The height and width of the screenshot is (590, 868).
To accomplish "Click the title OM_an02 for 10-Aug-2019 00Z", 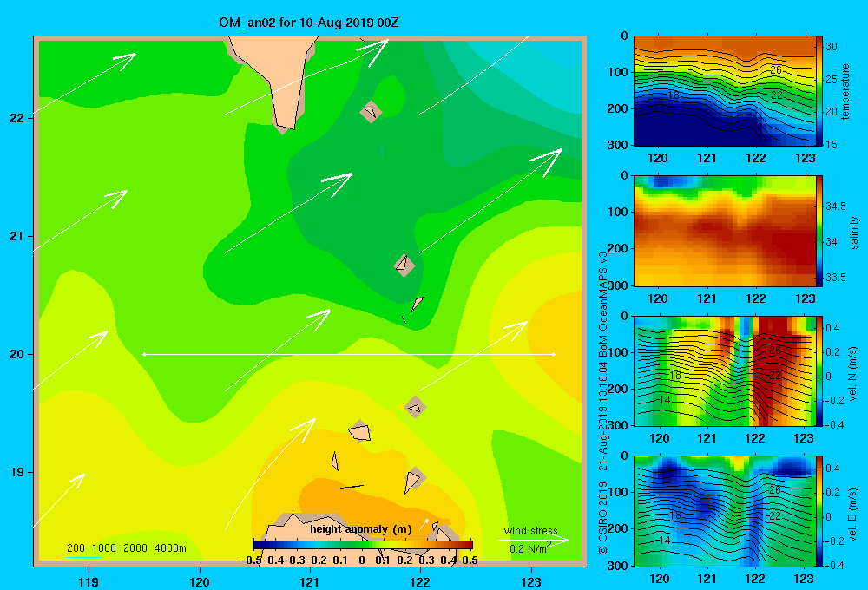I will (308, 23).
